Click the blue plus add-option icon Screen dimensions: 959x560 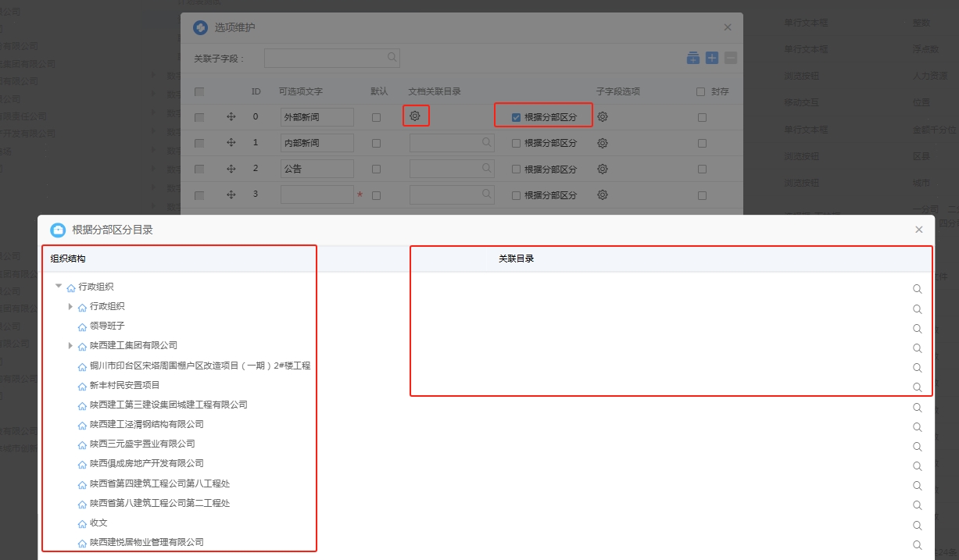click(712, 58)
